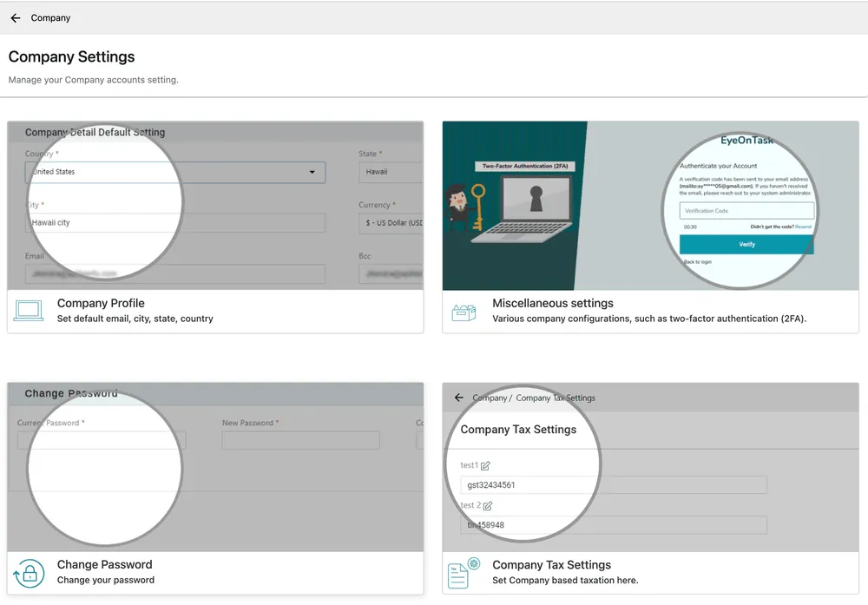This screenshot has height=605, width=868.
Task: Click the Two-Factor Authentication preview thumbnail
Action: 650,206
